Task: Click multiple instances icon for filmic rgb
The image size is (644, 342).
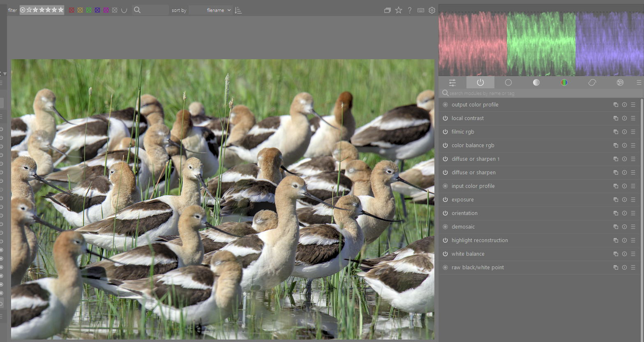Action: [x=616, y=132]
